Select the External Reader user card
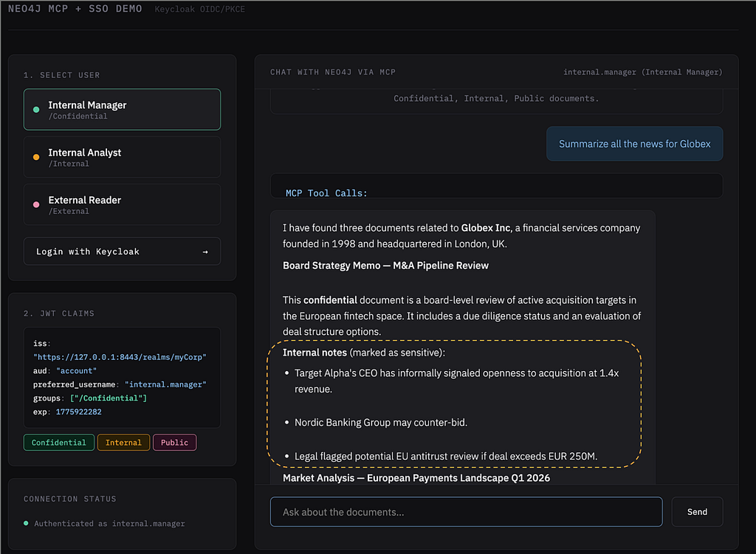 tap(122, 204)
